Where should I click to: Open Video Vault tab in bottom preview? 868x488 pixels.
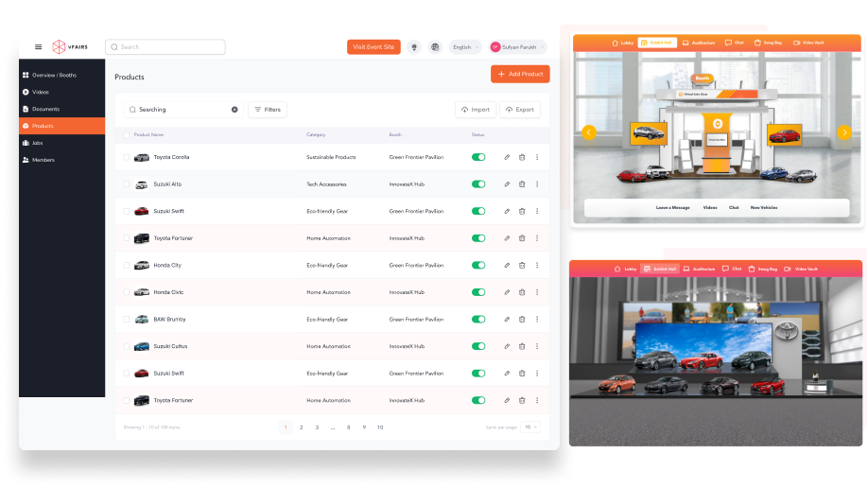(x=801, y=270)
